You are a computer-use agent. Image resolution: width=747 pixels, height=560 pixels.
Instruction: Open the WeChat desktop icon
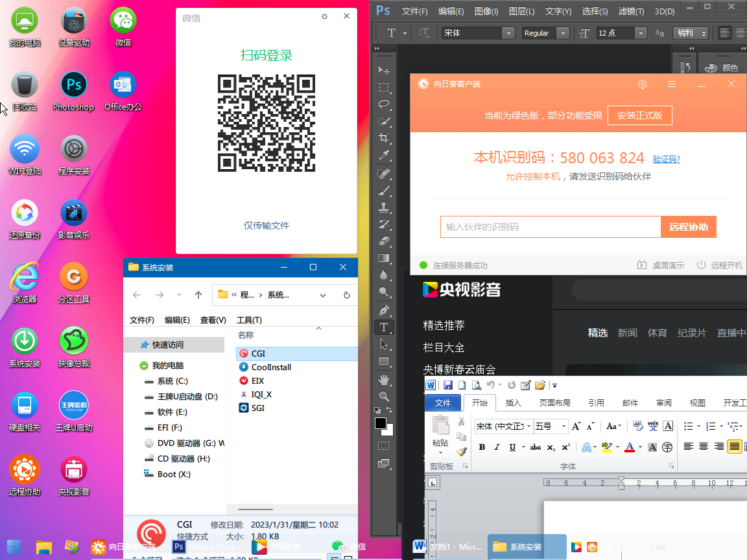click(x=123, y=28)
